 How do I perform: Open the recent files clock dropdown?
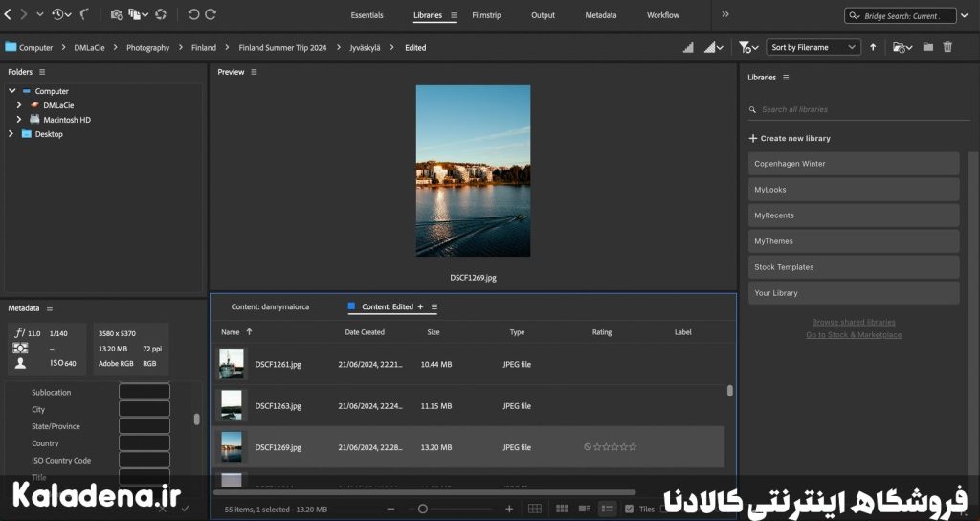[60, 14]
